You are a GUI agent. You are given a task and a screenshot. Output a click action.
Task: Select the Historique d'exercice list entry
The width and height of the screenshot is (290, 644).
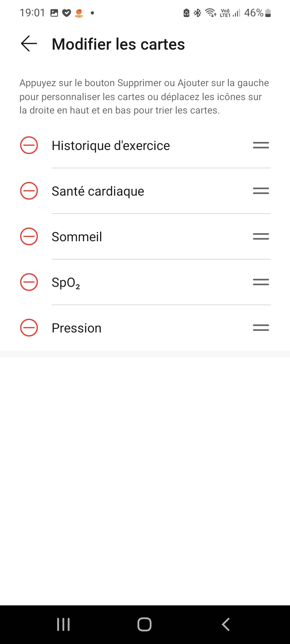(111, 146)
